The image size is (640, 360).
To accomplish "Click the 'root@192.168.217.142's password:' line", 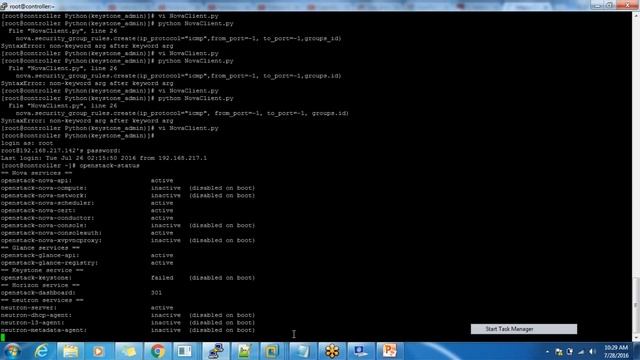I will (61, 151).
